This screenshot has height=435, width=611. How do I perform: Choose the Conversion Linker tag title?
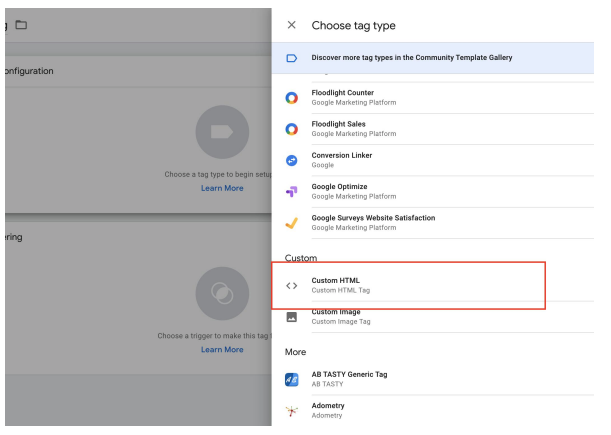(342, 155)
